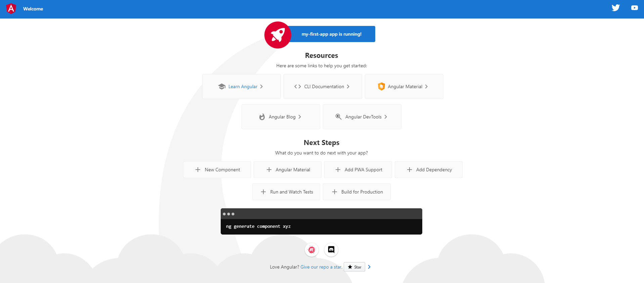The width and height of the screenshot is (644, 283).
Task: Open the Angular Blog link
Action: coord(281,117)
